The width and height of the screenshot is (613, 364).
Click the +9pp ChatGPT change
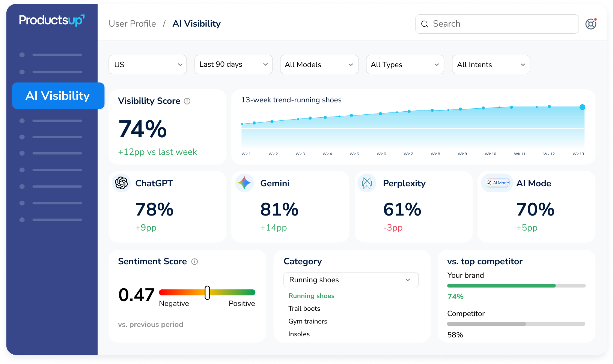pyautogui.click(x=146, y=228)
